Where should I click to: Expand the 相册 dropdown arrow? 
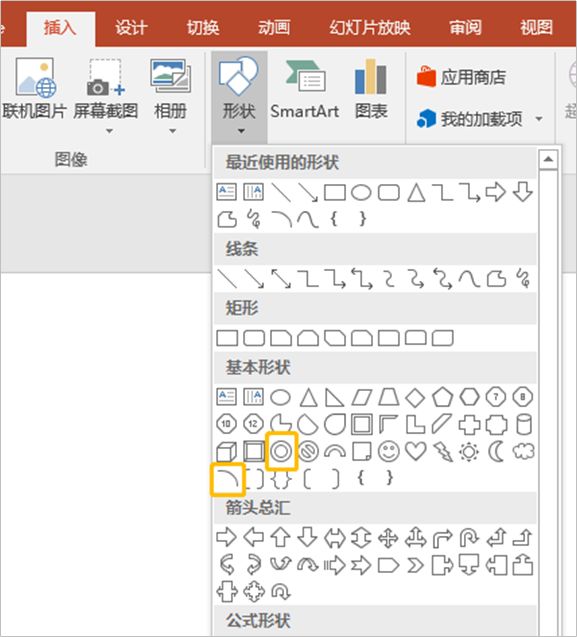point(173,131)
